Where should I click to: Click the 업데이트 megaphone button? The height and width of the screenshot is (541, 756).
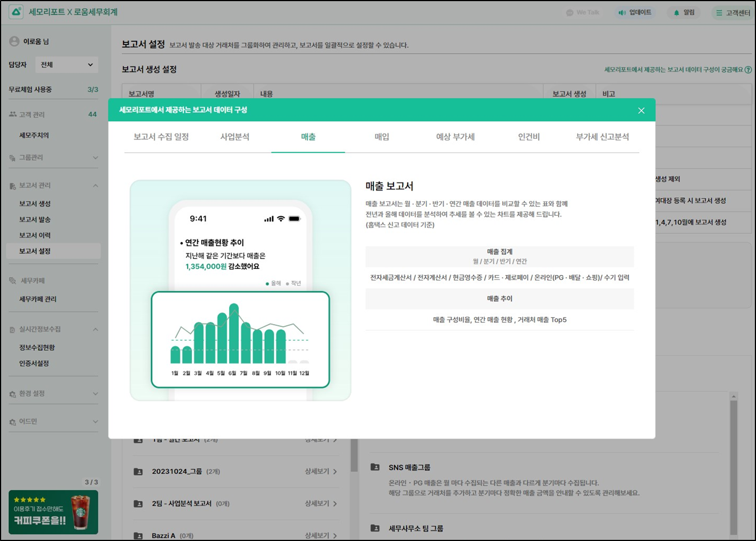tap(634, 12)
